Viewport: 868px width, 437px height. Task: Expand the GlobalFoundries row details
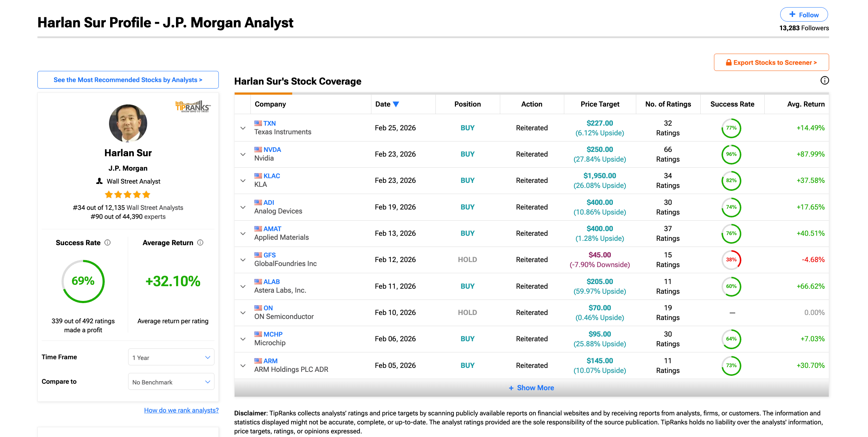tap(243, 260)
